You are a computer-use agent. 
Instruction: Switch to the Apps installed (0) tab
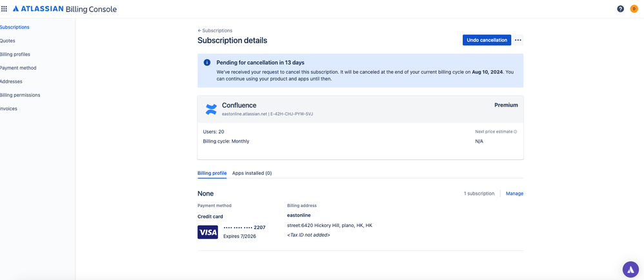point(252,174)
